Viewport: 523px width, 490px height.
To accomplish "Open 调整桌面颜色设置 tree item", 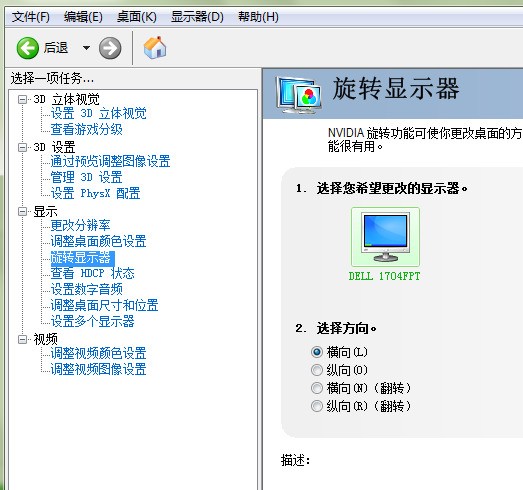I will [x=98, y=241].
